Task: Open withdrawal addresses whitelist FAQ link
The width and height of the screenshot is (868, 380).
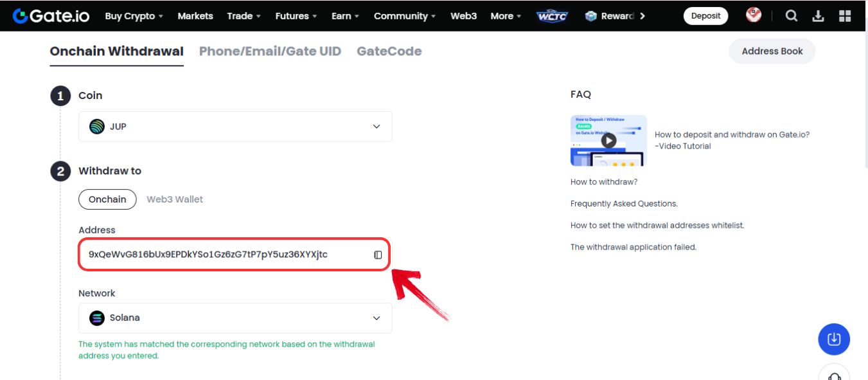Action: [x=657, y=226]
